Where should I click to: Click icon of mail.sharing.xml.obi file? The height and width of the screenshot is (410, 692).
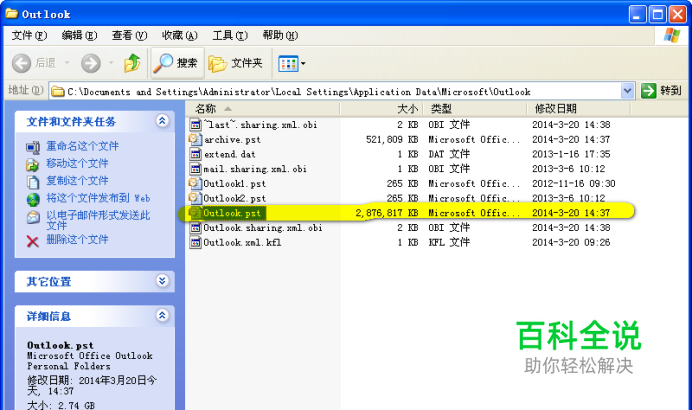(x=196, y=169)
